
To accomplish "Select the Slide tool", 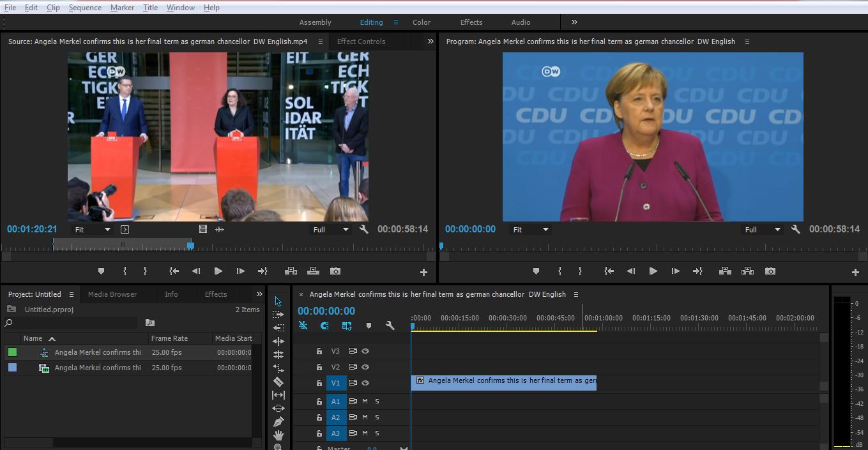I will point(278,408).
